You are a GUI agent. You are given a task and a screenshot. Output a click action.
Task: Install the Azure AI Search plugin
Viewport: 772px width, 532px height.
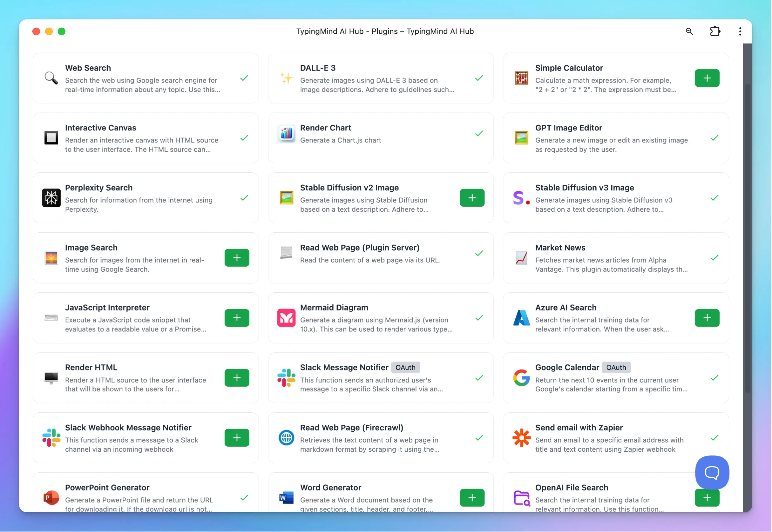(707, 318)
